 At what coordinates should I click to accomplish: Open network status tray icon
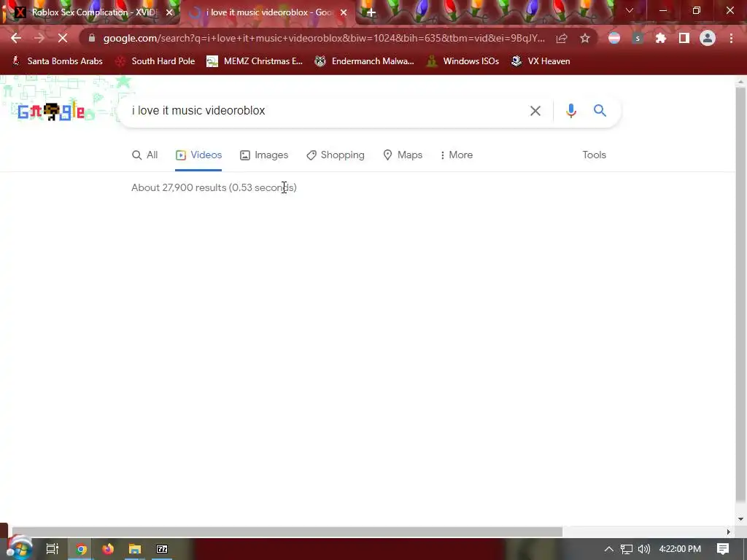pos(627,549)
